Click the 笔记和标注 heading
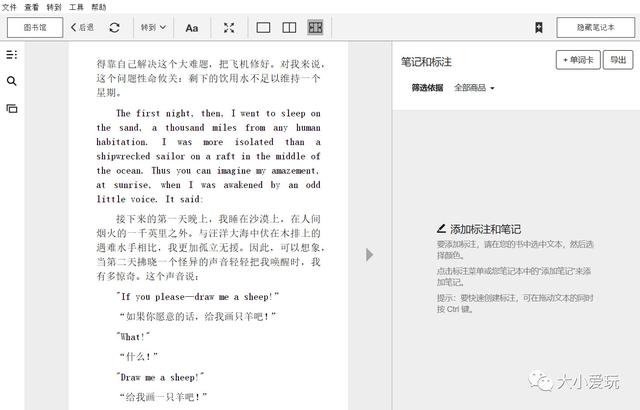640x410 pixels. pos(426,62)
